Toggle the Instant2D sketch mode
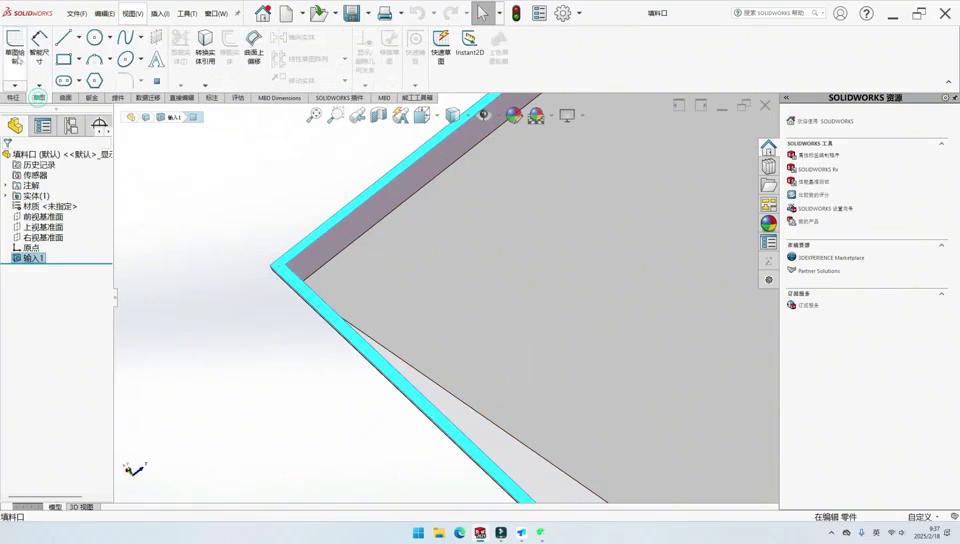This screenshot has height=544, width=960. point(469,45)
